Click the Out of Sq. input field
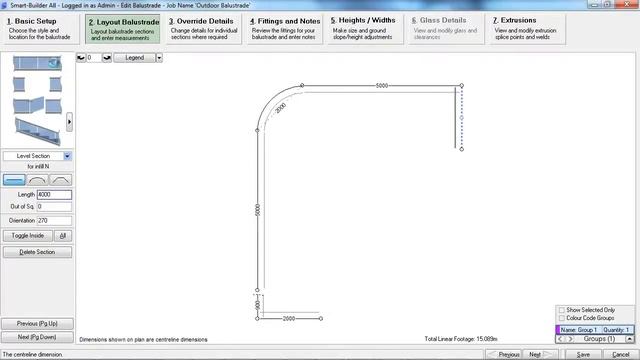 click(x=54, y=207)
